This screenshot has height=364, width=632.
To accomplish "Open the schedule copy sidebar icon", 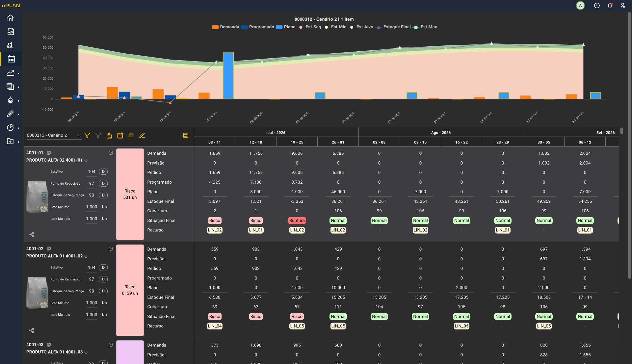I will click(x=11, y=87).
